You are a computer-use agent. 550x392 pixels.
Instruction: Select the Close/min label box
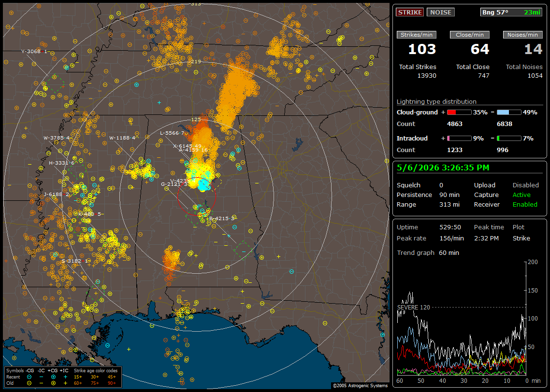(470, 35)
